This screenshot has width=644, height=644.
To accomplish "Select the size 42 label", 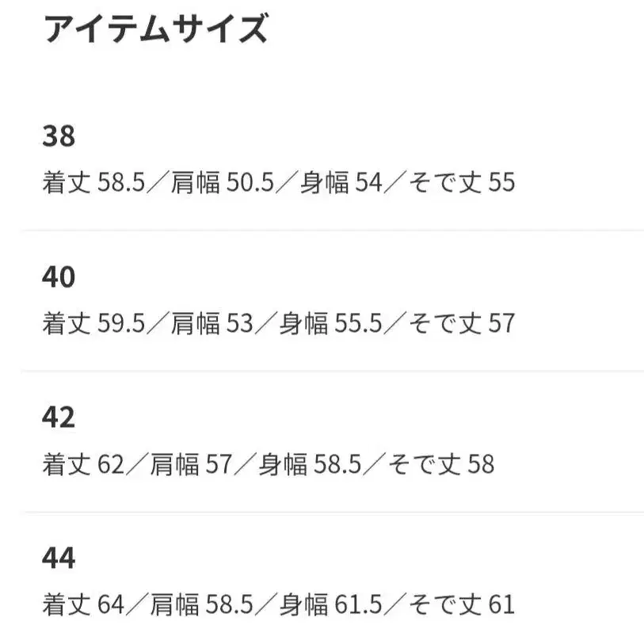I will pyautogui.click(x=59, y=417).
